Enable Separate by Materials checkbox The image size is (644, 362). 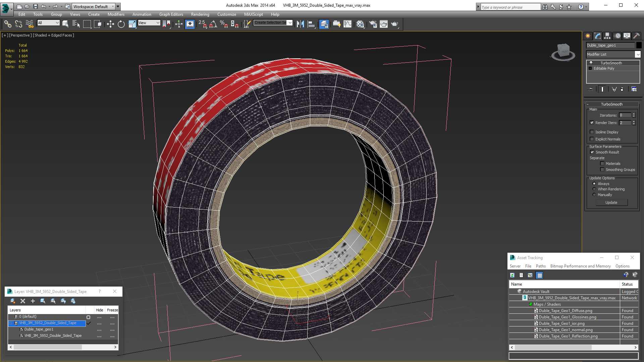coord(602,164)
